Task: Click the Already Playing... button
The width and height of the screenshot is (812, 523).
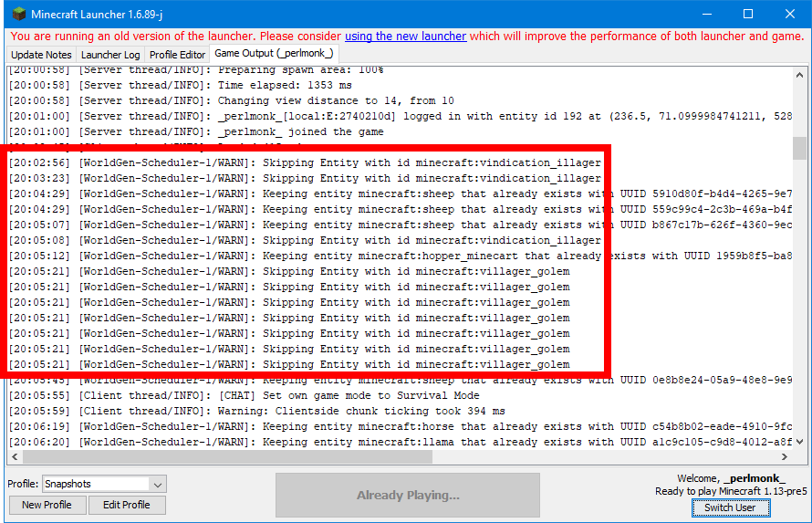Action: point(408,495)
